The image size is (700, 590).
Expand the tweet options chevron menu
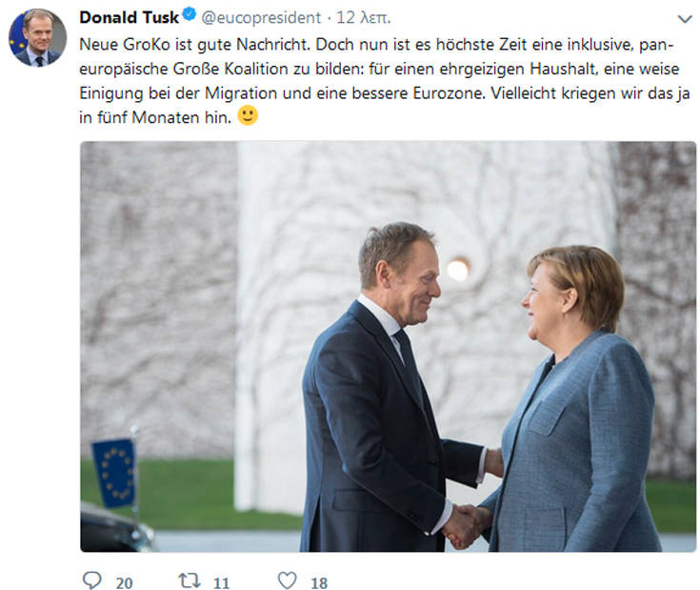[x=685, y=19]
